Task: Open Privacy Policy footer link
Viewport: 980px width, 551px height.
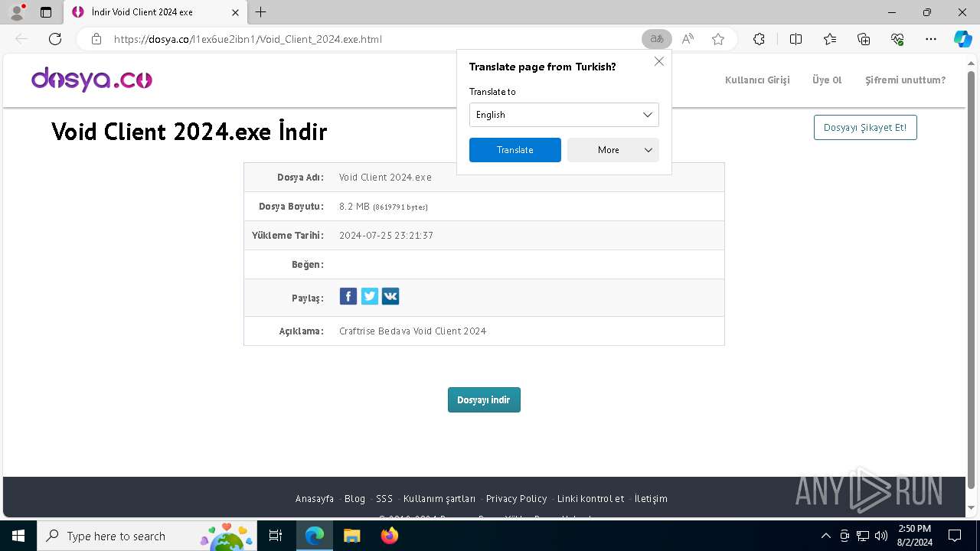Action: point(516,498)
